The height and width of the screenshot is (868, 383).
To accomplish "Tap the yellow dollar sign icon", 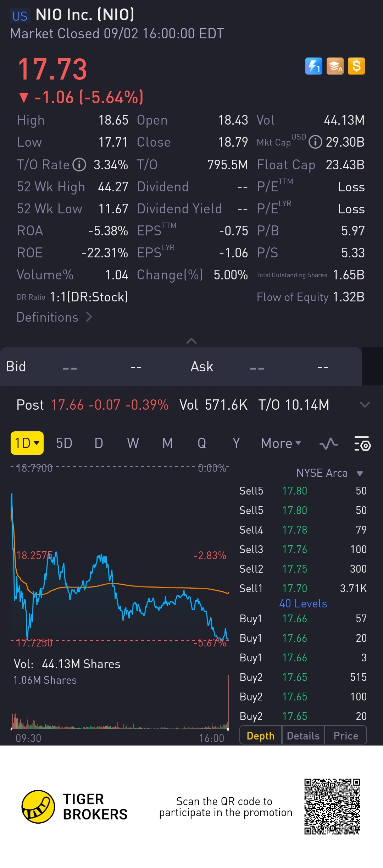I will pos(356,66).
